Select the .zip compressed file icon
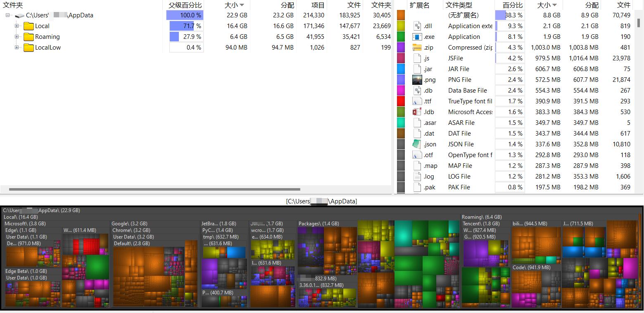644x313 pixels. pos(417,48)
